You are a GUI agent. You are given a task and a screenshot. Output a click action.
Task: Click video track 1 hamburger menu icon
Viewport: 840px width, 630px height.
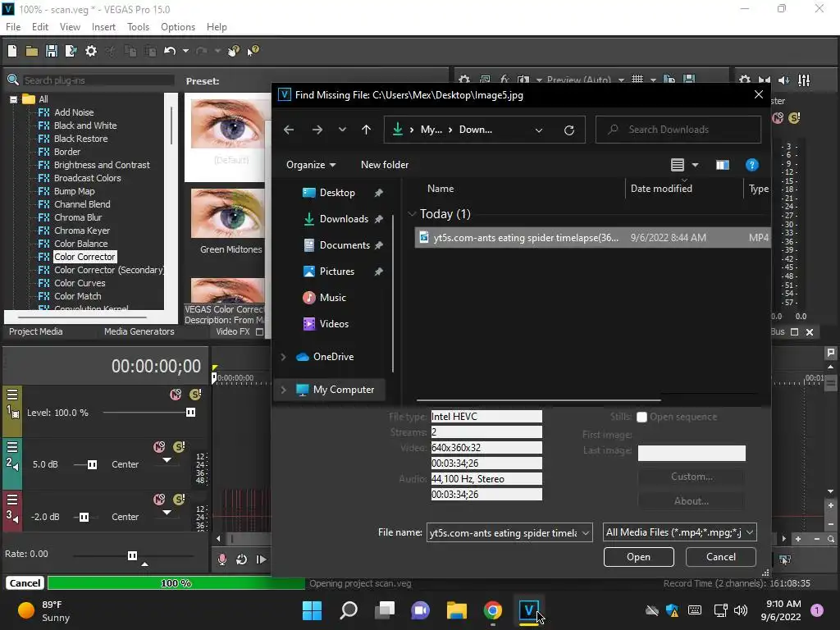12,395
